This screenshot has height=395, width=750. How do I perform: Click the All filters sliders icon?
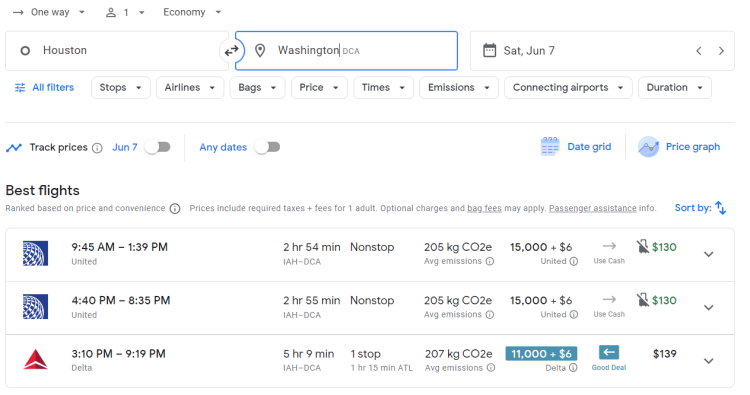(x=20, y=88)
